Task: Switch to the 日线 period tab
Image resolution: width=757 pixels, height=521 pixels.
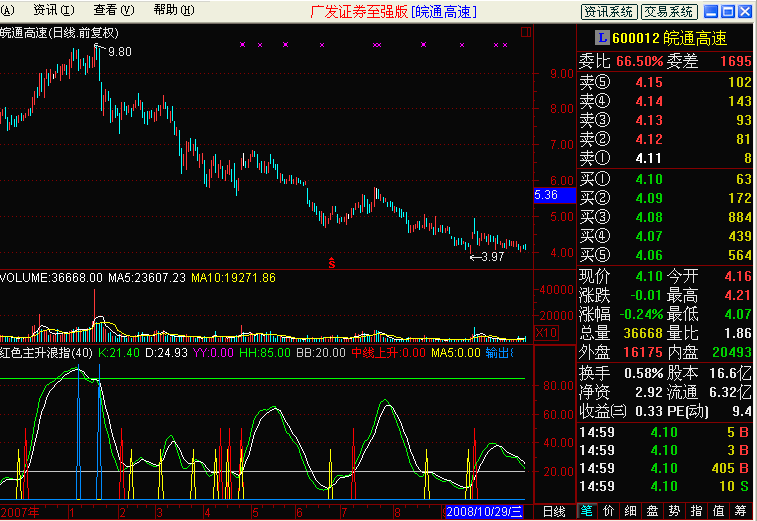Action: [x=554, y=512]
